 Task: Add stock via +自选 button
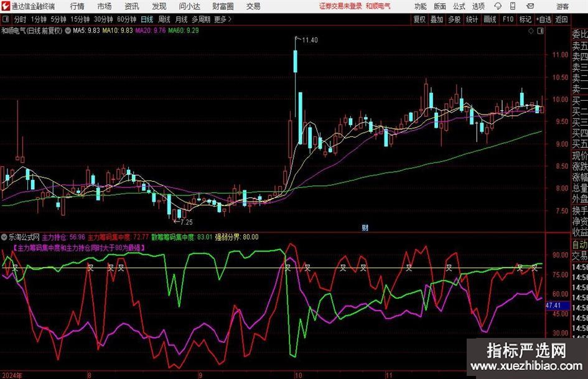coord(544,19)
